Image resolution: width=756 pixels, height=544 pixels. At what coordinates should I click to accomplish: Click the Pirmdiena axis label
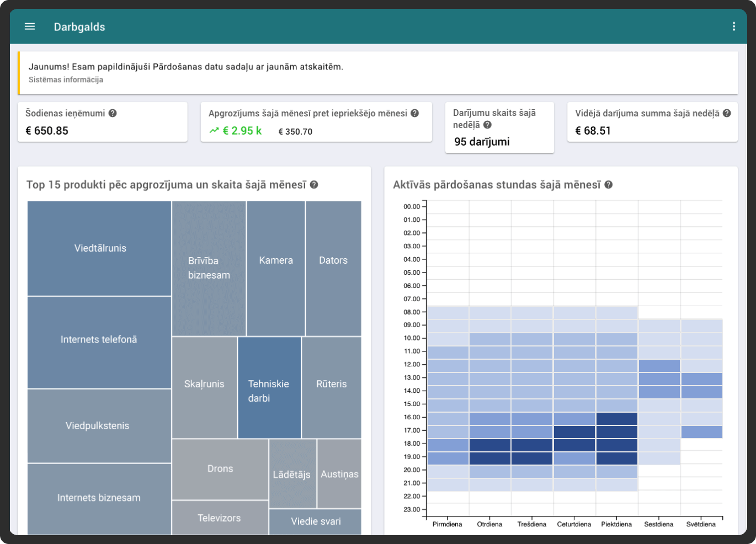[x=448, y=524]
